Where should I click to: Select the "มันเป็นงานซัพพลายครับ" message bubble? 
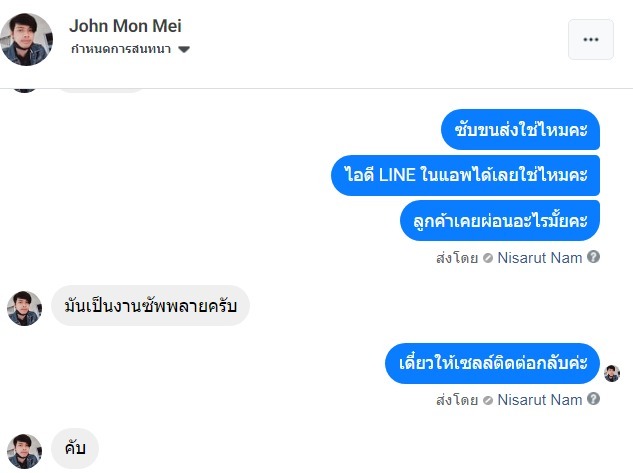click(150, 306)
